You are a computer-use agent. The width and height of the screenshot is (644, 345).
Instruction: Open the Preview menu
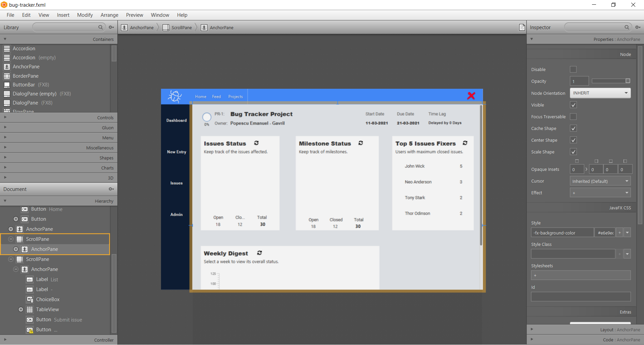click(x=135, y=15)
